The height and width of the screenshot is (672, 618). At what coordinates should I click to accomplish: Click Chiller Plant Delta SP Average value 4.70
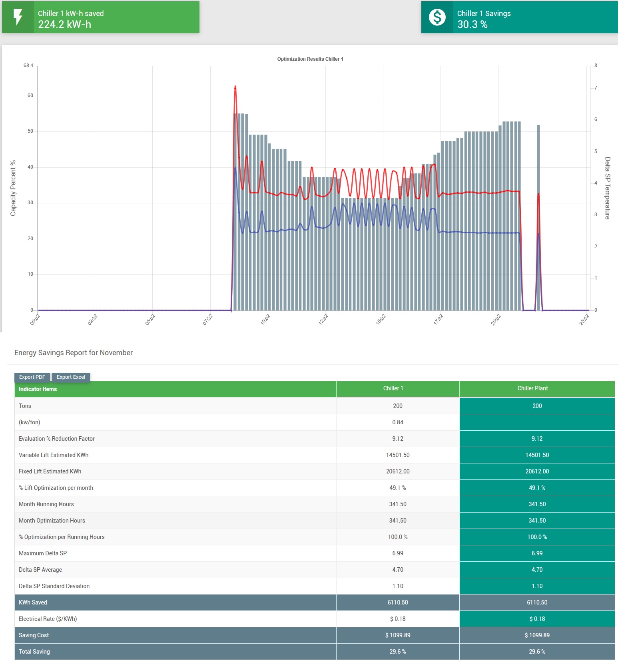(x=537, y=570)
